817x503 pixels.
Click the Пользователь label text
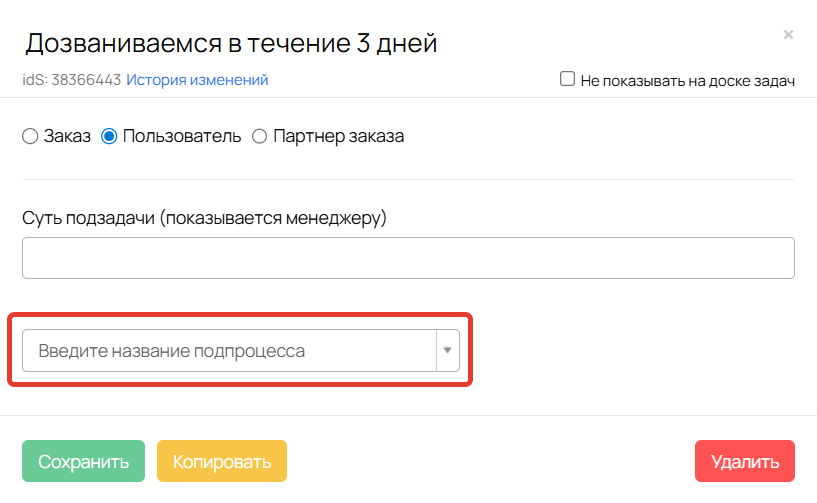181,136
